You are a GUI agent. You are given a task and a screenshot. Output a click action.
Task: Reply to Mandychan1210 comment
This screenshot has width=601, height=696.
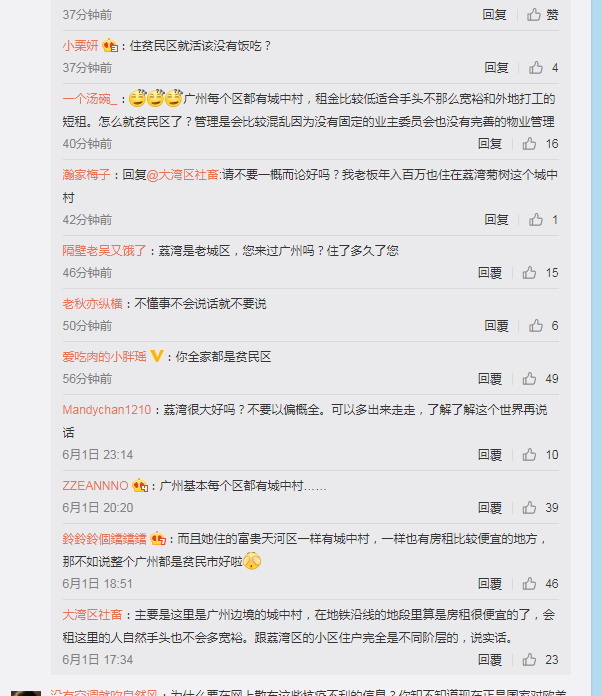490,455
